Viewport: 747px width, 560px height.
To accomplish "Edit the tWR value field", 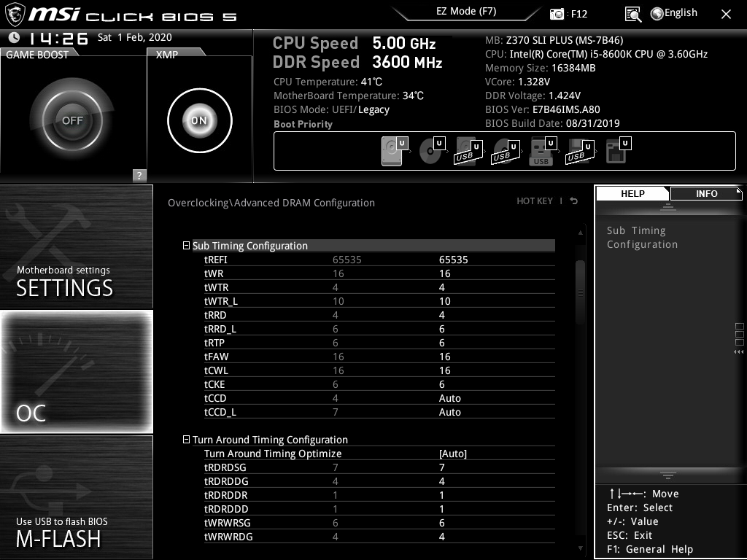I will 444,273.
